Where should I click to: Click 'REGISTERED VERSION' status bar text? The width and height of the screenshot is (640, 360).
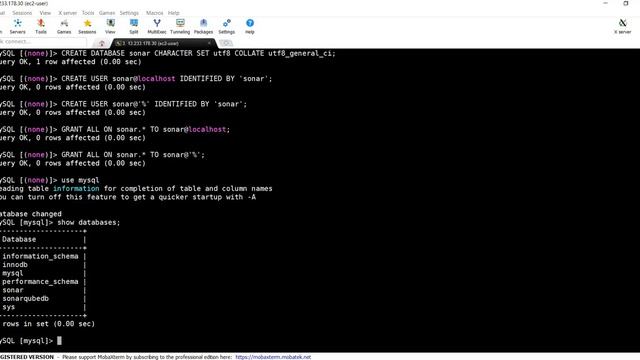point(27,357)
